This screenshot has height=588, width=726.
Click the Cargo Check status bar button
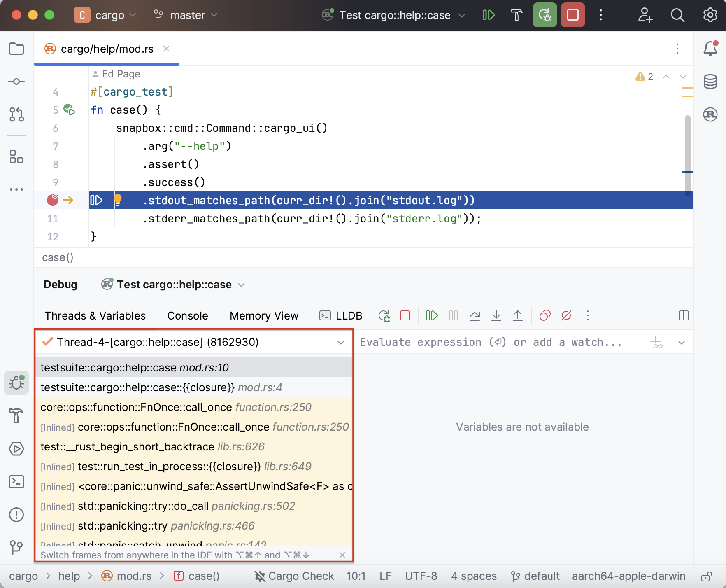[294, 576]
